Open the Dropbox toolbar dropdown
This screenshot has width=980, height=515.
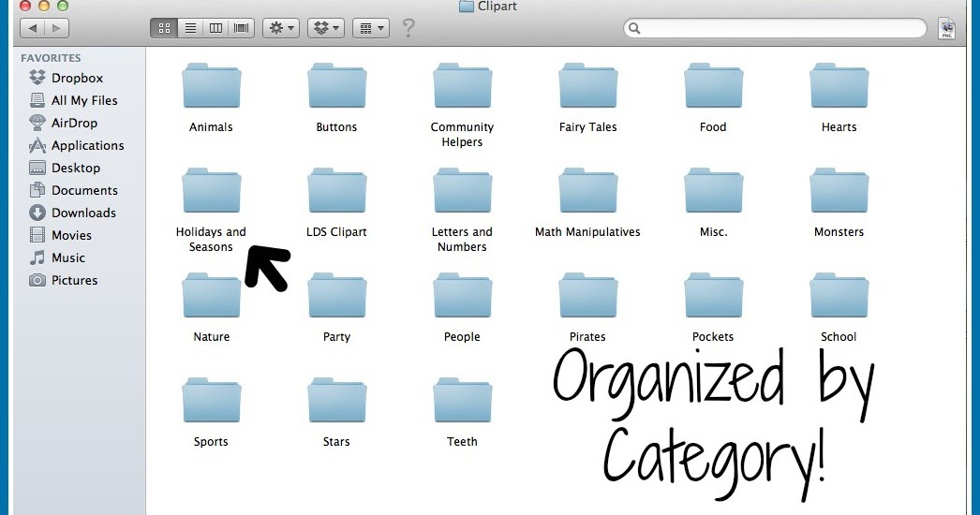(x=326, y=28)
